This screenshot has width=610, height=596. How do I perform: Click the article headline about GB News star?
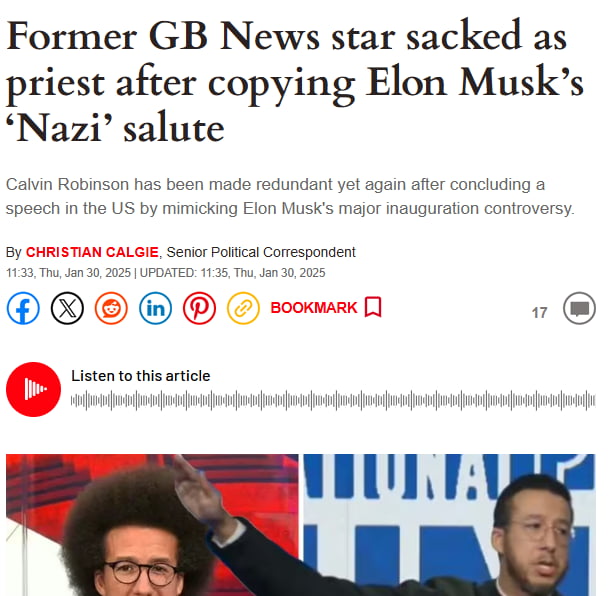click(x=294, y=82)
